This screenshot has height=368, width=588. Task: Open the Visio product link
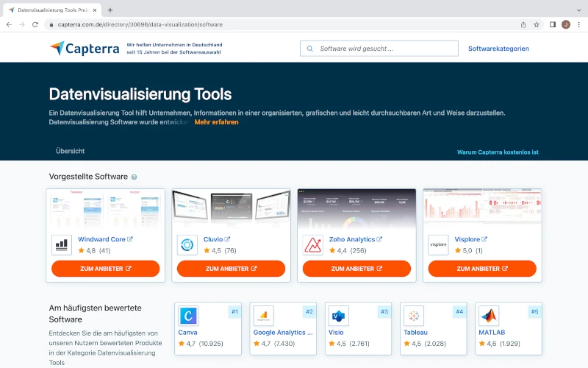(x=336, y=333)
